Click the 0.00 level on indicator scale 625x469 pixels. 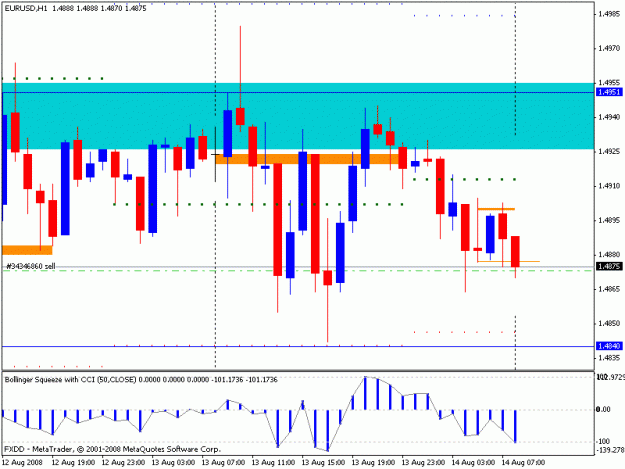pos(603,410)
